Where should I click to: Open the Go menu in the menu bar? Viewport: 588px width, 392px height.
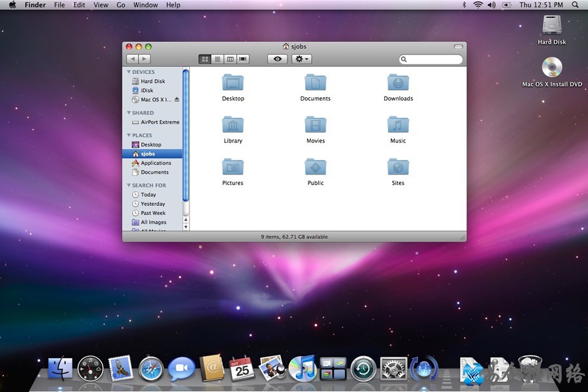pyautogui.click(x=121, y=5)
